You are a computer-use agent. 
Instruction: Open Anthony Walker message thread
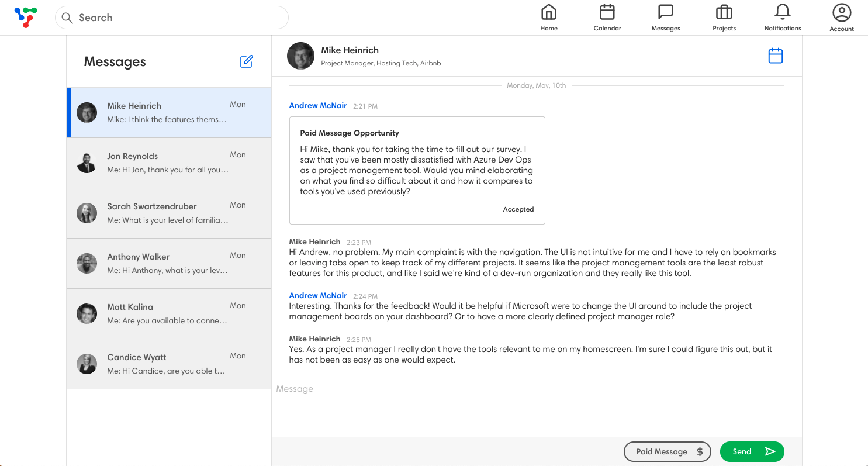168,264
